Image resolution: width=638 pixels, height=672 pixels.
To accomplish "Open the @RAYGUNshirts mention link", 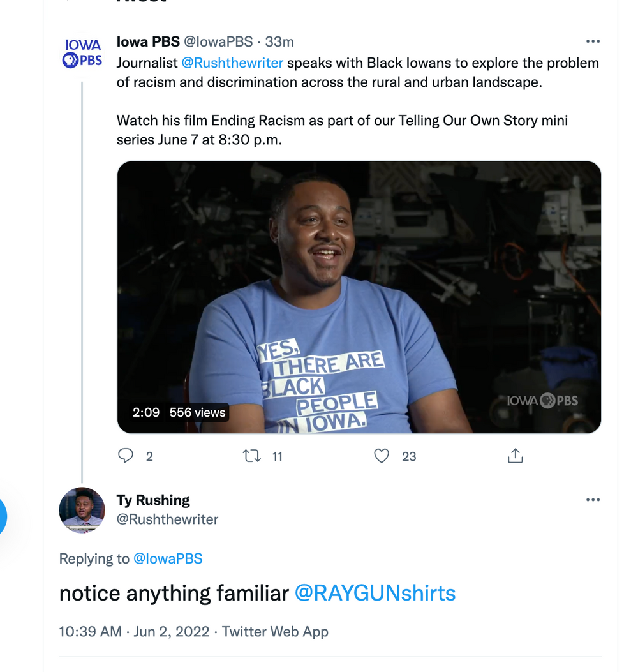I will [x=375, y=594].
